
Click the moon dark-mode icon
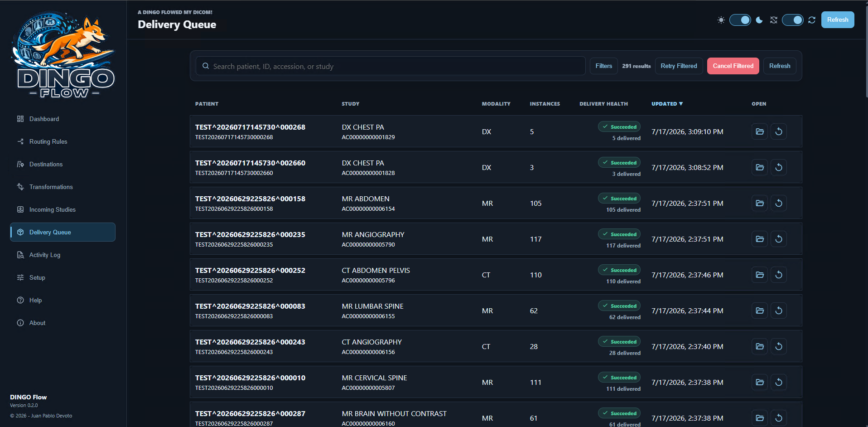click(x=759, y=20)
